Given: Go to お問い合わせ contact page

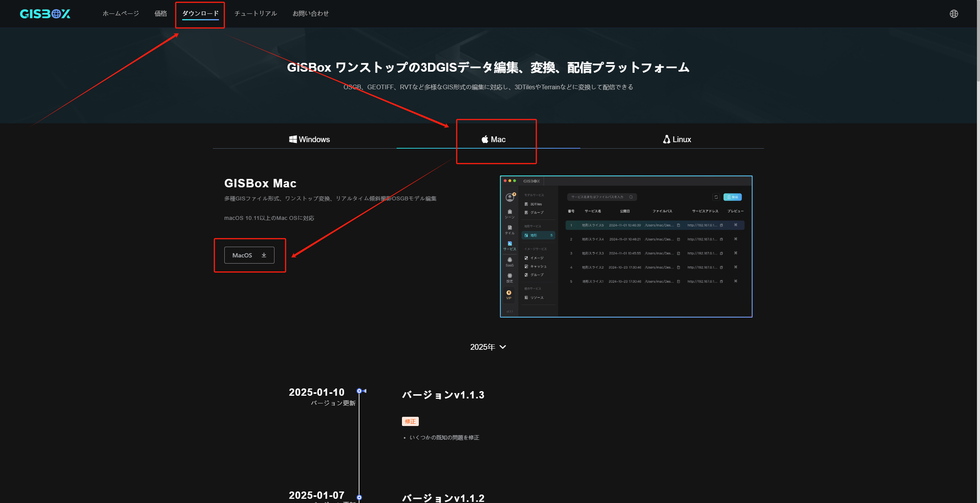Looking at the screenshot, I should tap(310, 14).
